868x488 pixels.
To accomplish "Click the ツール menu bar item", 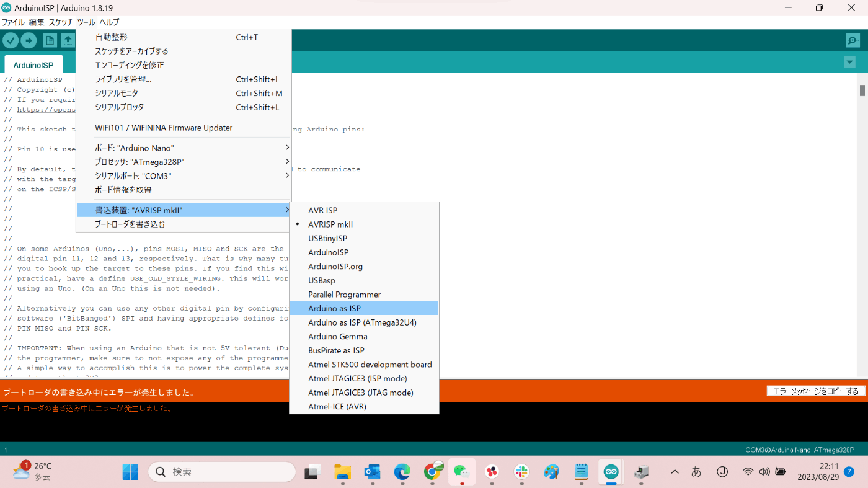I will 86,22.
